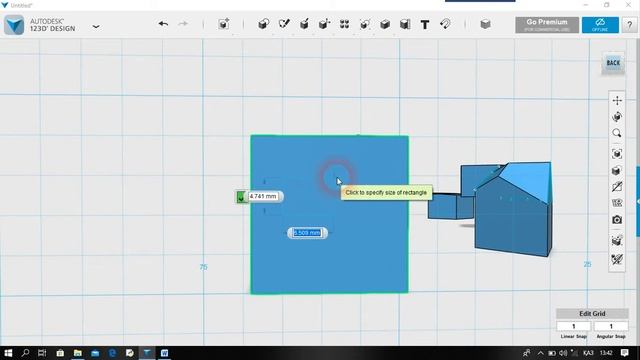Expand the blue side panel arrow at right edge
640x360 pixels.
638,201
